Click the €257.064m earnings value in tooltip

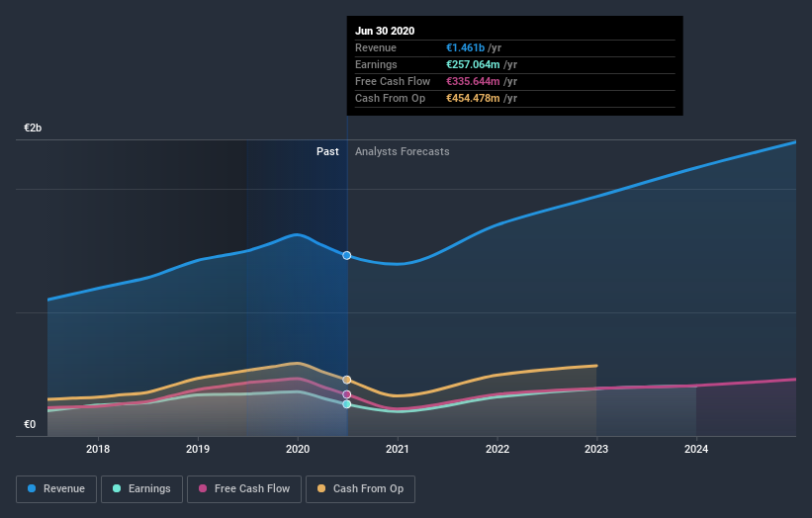point(474,64)
